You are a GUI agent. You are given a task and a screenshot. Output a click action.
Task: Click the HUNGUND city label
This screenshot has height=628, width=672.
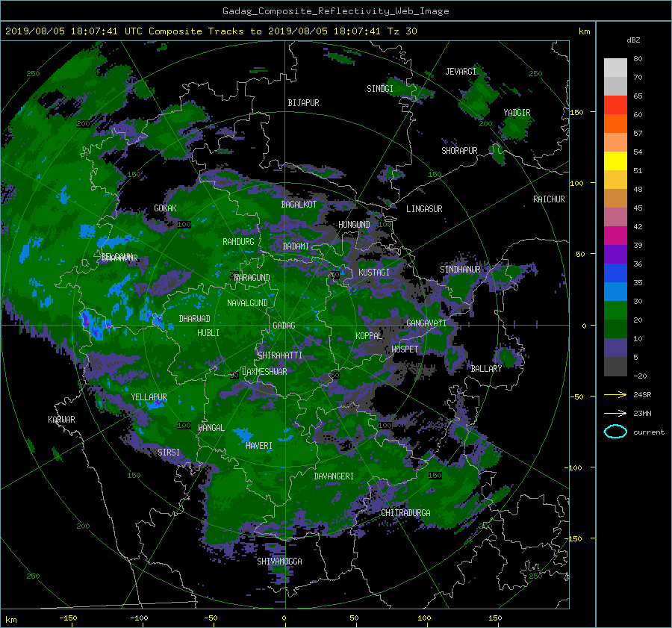coord(354,225)
